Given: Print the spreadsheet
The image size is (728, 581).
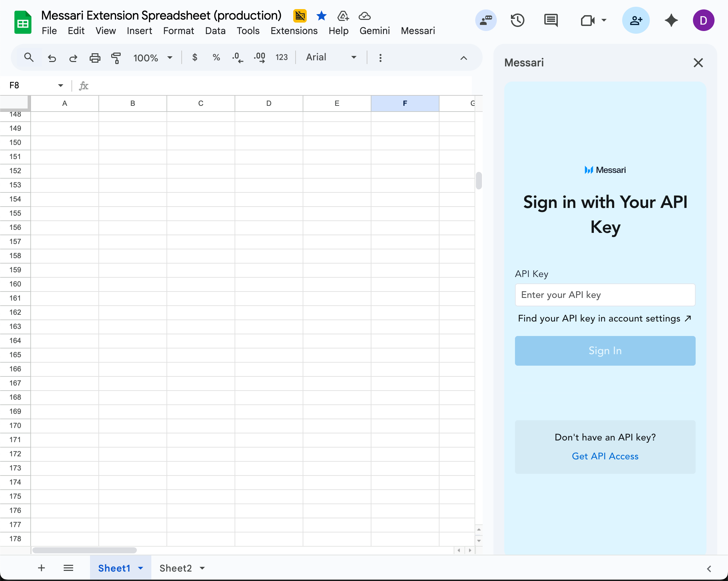Looking at the screenshot, I should coord(95,58).
